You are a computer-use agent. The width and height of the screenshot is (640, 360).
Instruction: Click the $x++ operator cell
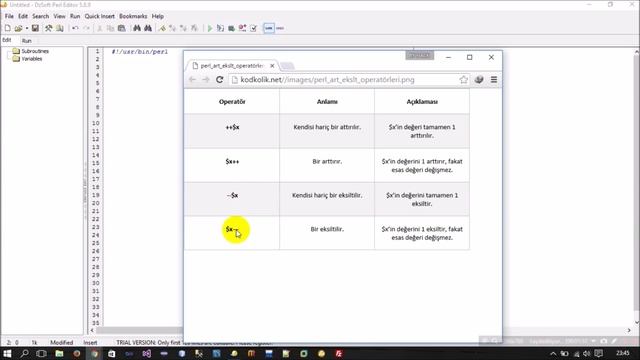point(232,165)
